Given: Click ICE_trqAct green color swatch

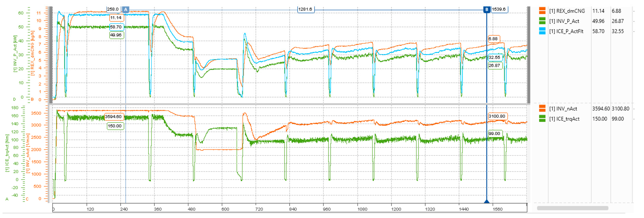Looking at the screenshot, I should (x=542, y=119).
